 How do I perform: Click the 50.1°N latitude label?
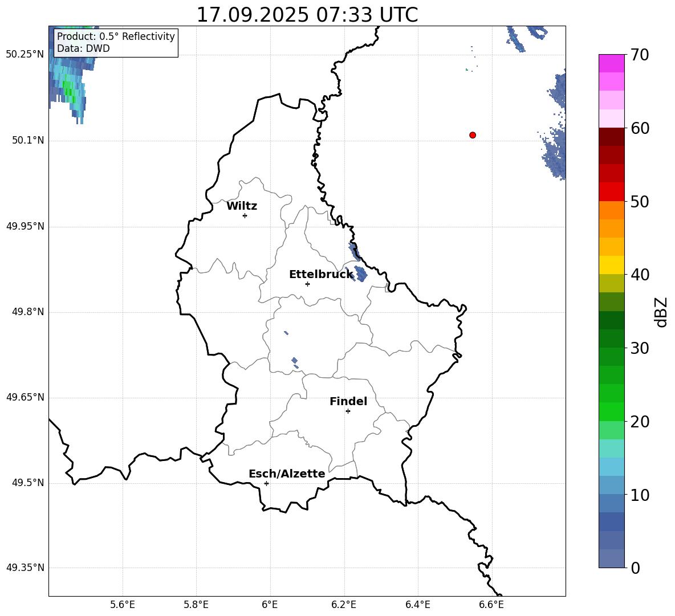(x=28, y=140)
